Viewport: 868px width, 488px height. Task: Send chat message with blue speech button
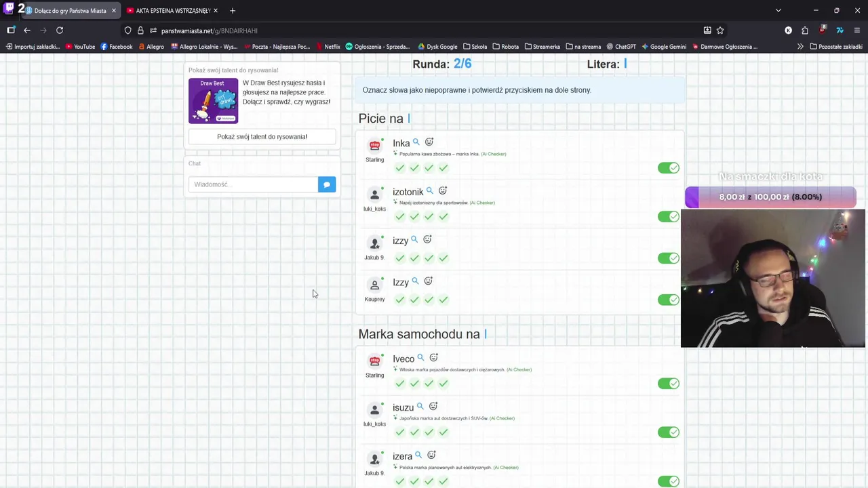click(327, 184)
